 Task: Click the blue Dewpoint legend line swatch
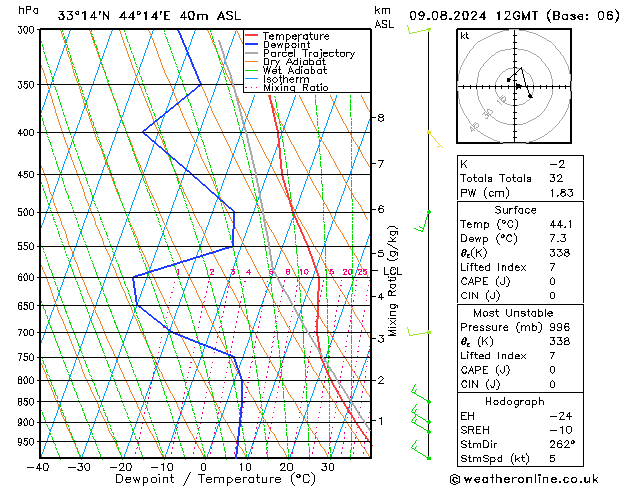252,44
